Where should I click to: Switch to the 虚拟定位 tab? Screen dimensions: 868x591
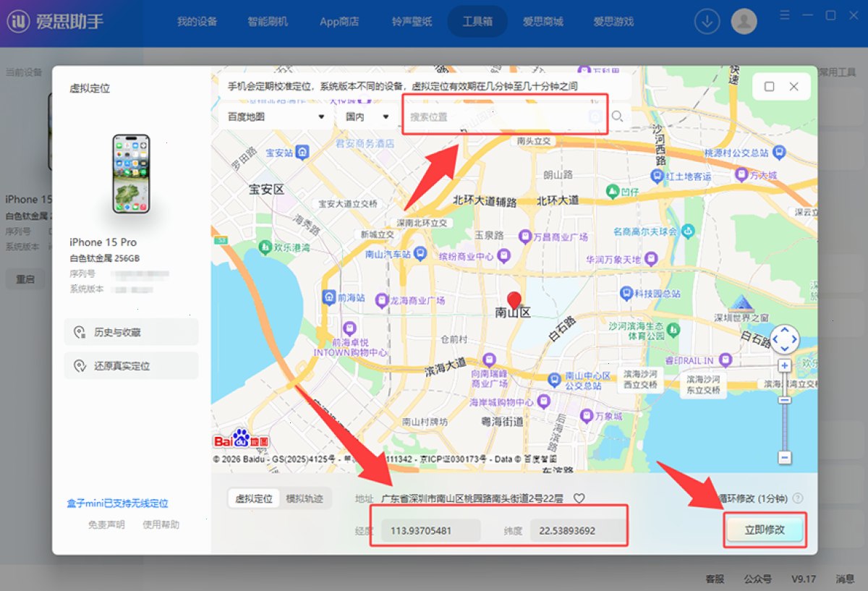(253, 498)
